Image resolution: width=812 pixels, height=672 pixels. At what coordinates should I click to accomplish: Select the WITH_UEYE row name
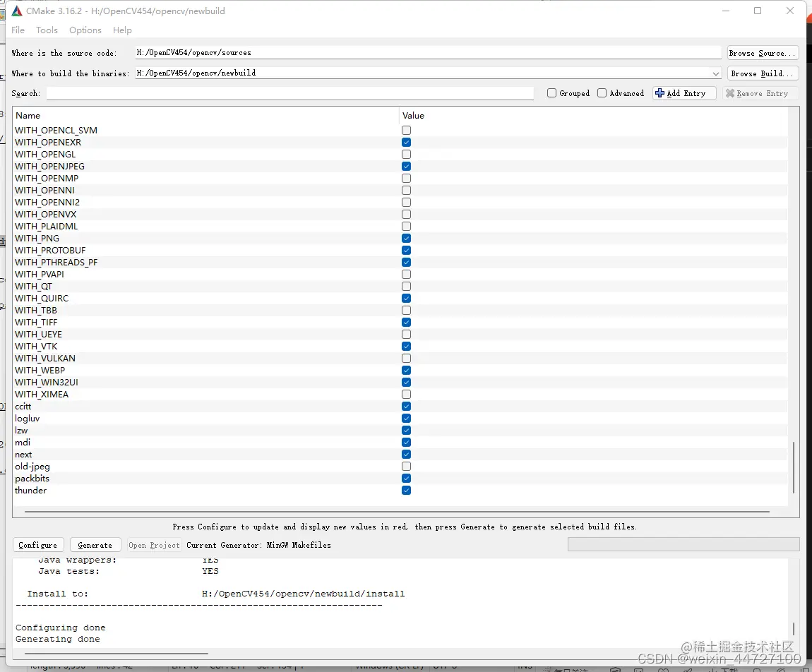point(38,335)
